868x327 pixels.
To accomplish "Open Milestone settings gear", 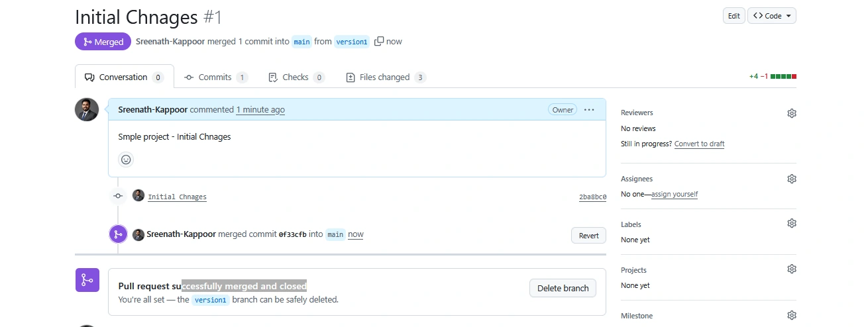I will 791,315.
